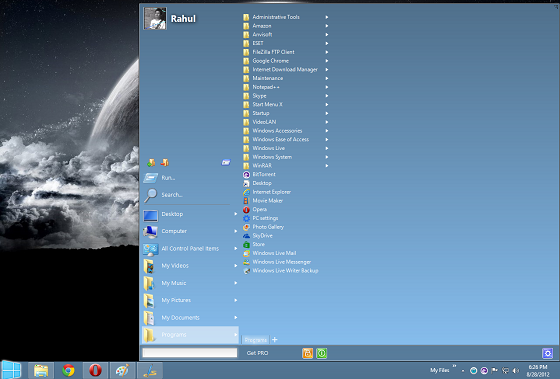Click the green power button
560x379 pixels.
tap(321, 353)
